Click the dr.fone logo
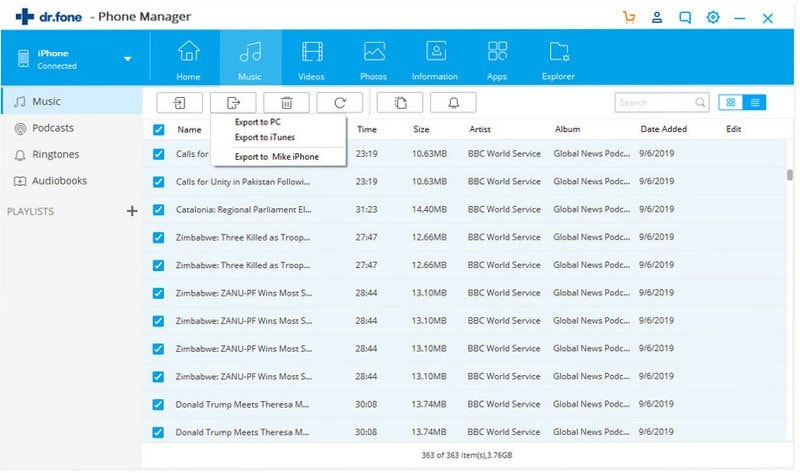The image size is (800, 473). coord(48,17)
